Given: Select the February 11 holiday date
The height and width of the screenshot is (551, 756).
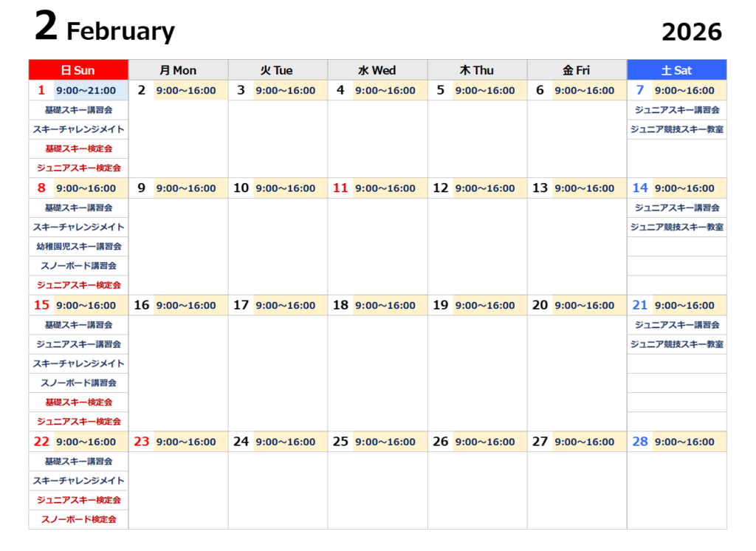Looking at the screenshot, I should (x=340, y=188).
